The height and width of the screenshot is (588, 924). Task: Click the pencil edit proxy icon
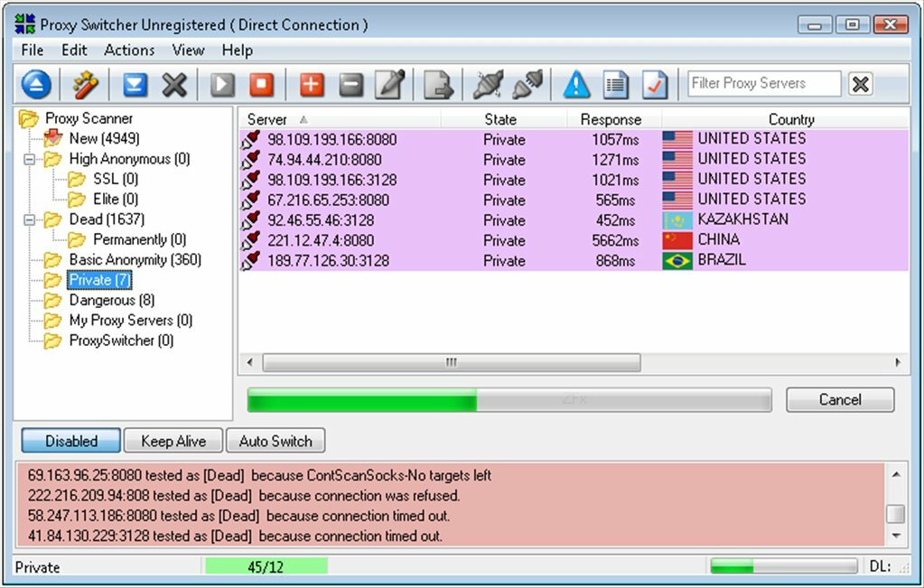(390, 85)
